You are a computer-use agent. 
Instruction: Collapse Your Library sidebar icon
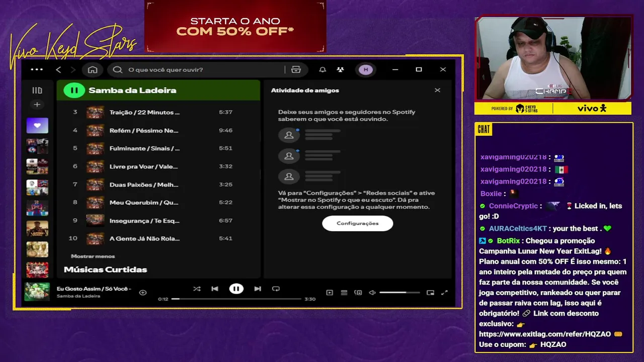coord(37,90)
